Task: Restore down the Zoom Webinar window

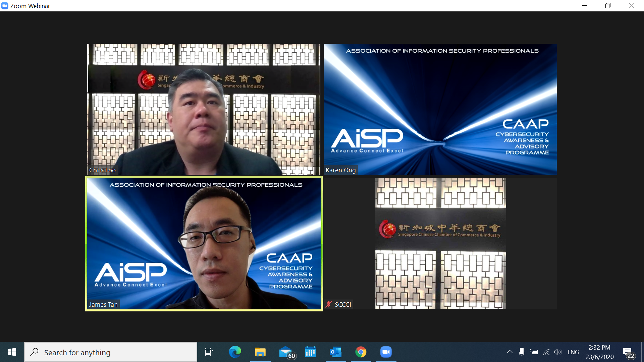Action: pos(608,6)
